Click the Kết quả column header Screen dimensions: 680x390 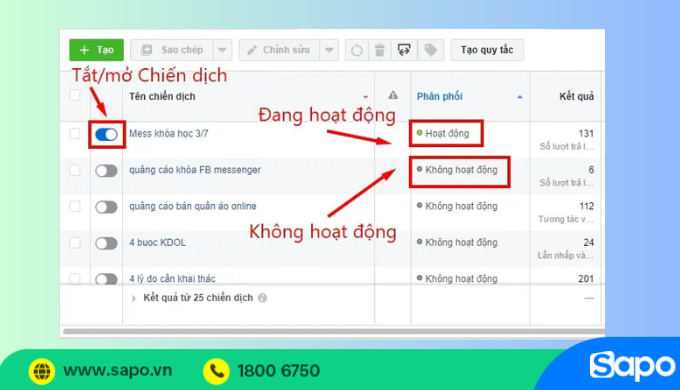click(576, 96)
